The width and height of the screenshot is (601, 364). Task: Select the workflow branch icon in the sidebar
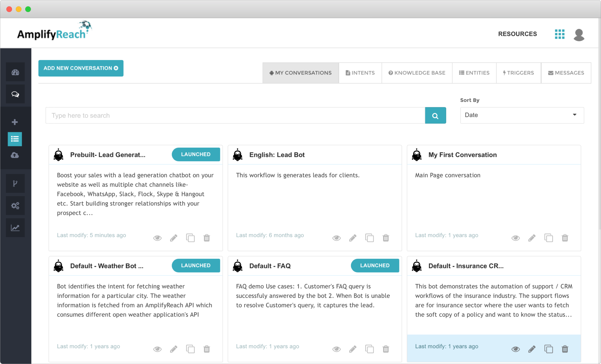pos(15,183)
